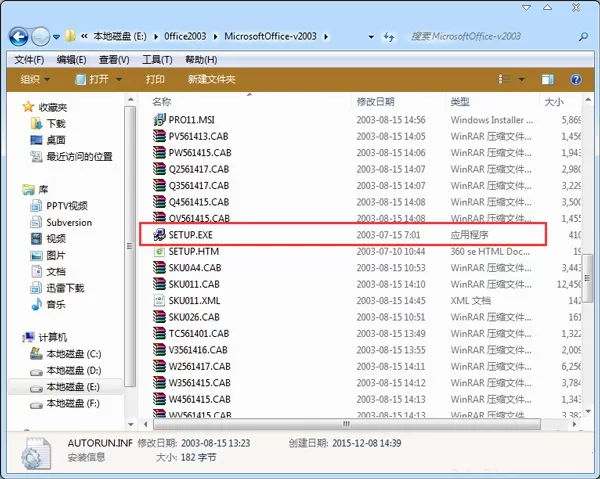Open the view options dropdown arrow
The width and height of the screenshot is (600, 479).
click(522, 80)
